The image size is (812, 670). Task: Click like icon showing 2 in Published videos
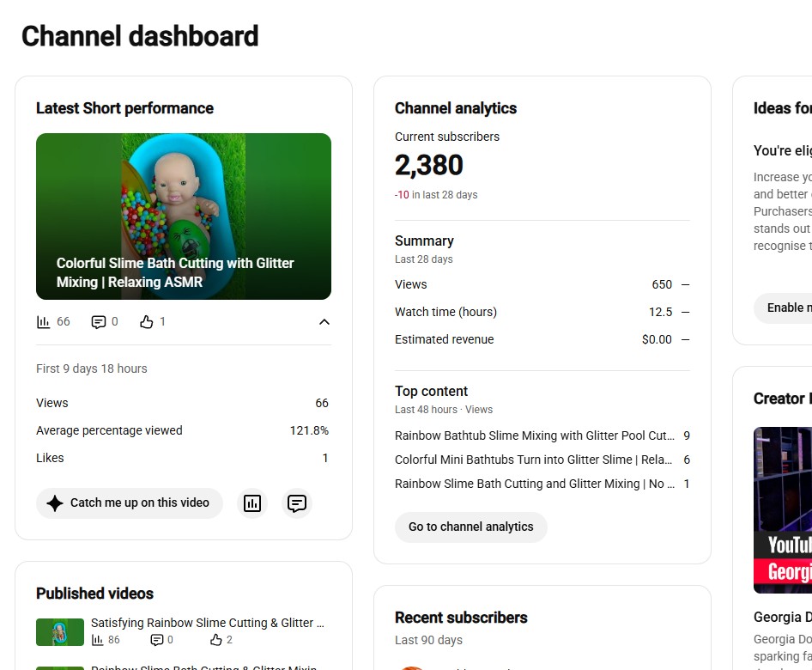click(x=216, y=640)
